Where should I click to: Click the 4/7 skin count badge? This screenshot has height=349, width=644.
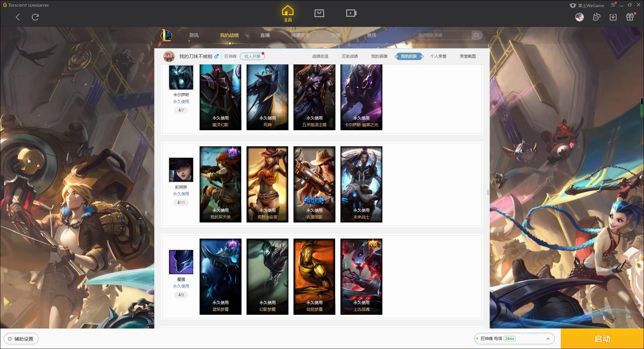coord(181,110)
